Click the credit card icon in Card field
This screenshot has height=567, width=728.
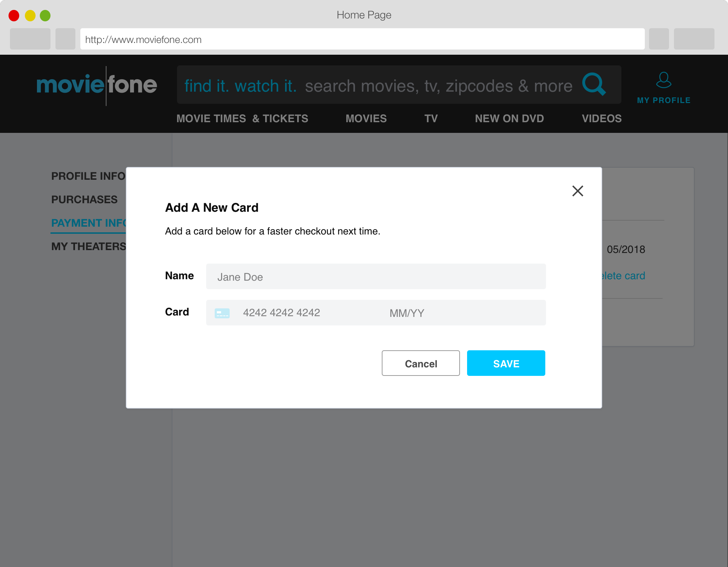(x=222, y=313)
